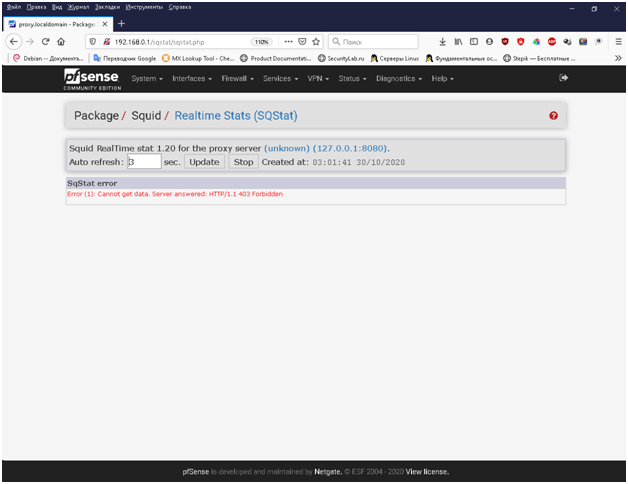Viewport: 628px width, 484px height.
Task: Click the pfSense Community Edition logo
Action: 91,79
